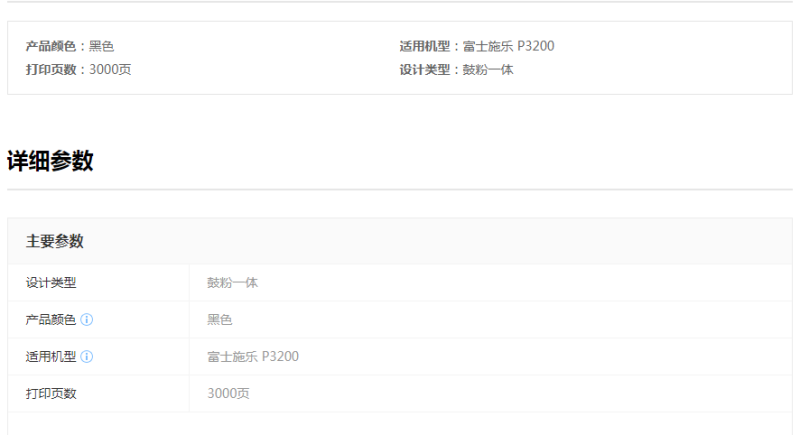
Task: Click 适用机型:富士施乐 P3200 in summary box
Action: click(x=477, y=46)
